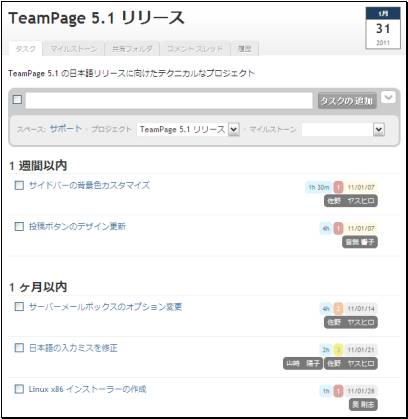Click the 4h estimate badge on サーバーメールボックス task

coord(326,309)
